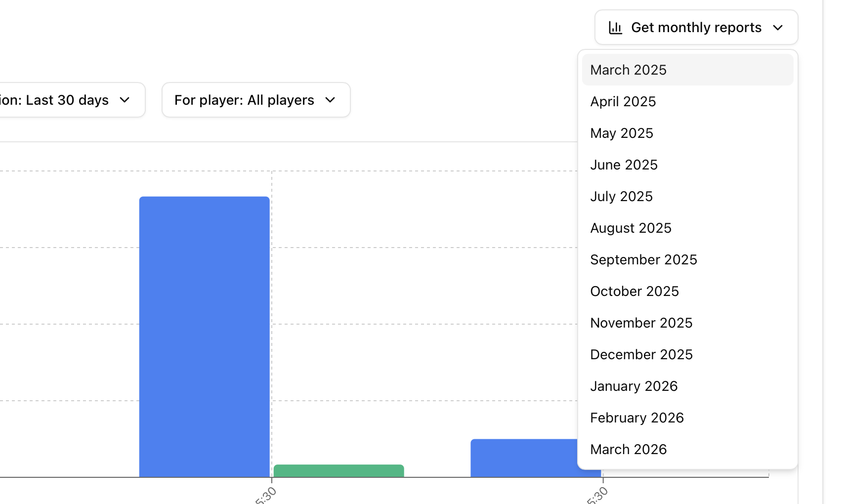Click the tall blue bar in the chart
The image size is (845, 504).
tap(204, 336)
